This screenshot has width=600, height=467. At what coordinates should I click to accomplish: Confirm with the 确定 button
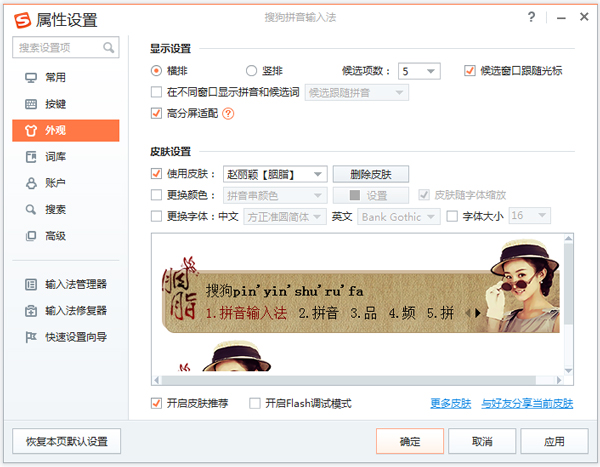tap(410, 441)
